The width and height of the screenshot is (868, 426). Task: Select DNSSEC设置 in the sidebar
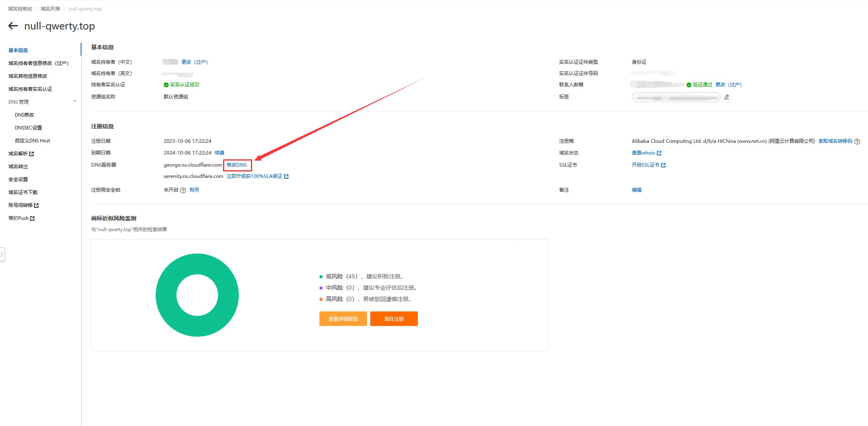point(28,128)
